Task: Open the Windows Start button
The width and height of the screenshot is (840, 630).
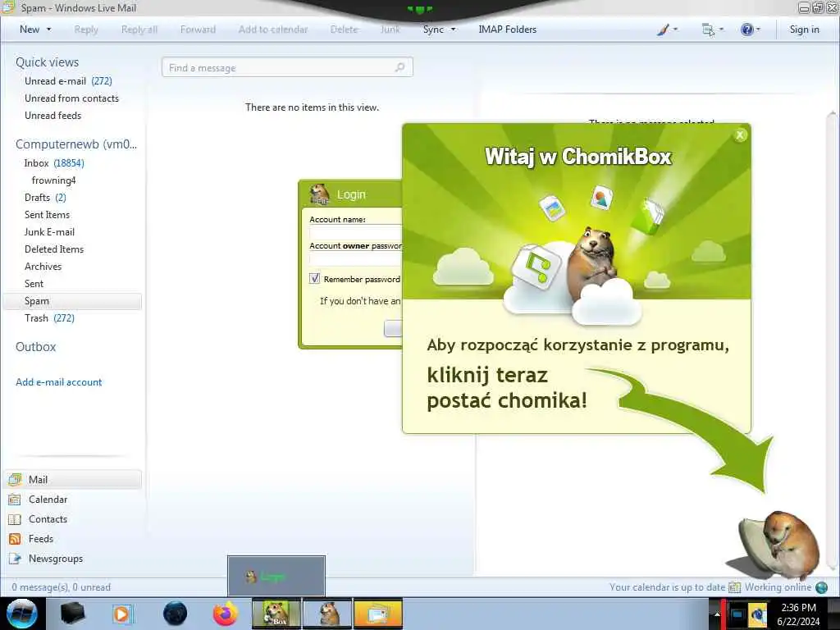Action: (22, 614)
